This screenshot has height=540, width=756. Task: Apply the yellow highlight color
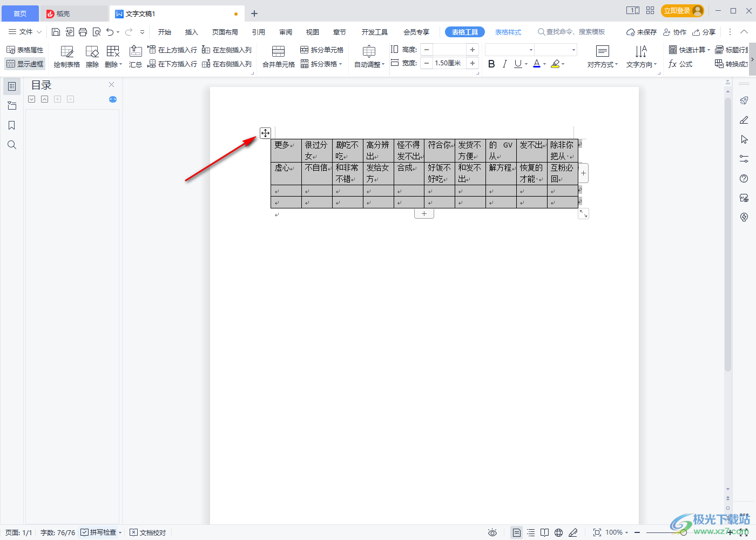pyautogui.click(x=555, y=64)
